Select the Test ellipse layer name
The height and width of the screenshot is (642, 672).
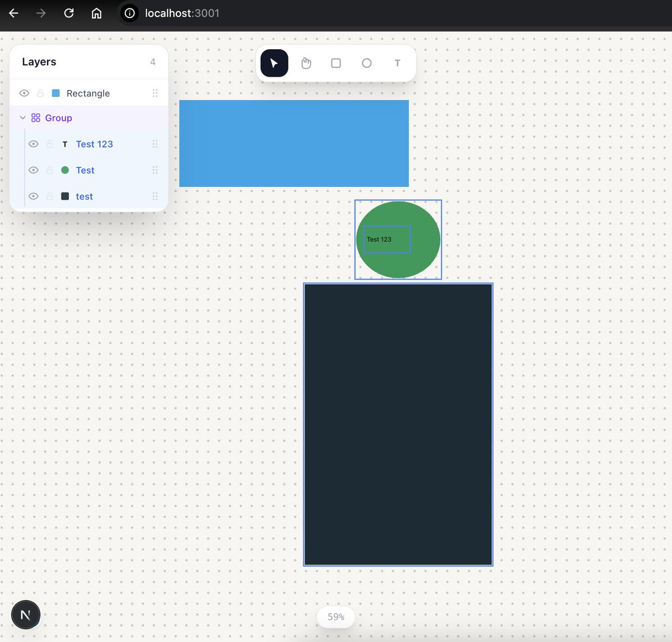pos(85,170)
